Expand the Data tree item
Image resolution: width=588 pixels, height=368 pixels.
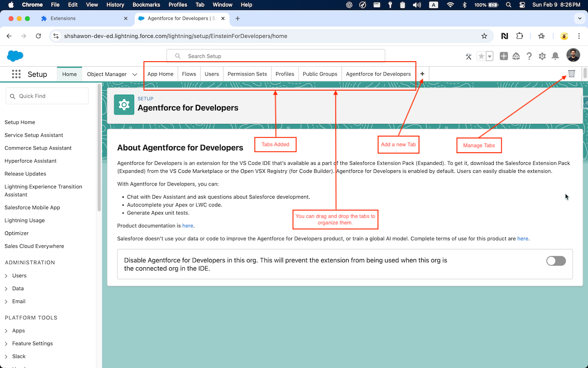coord(6,288)
